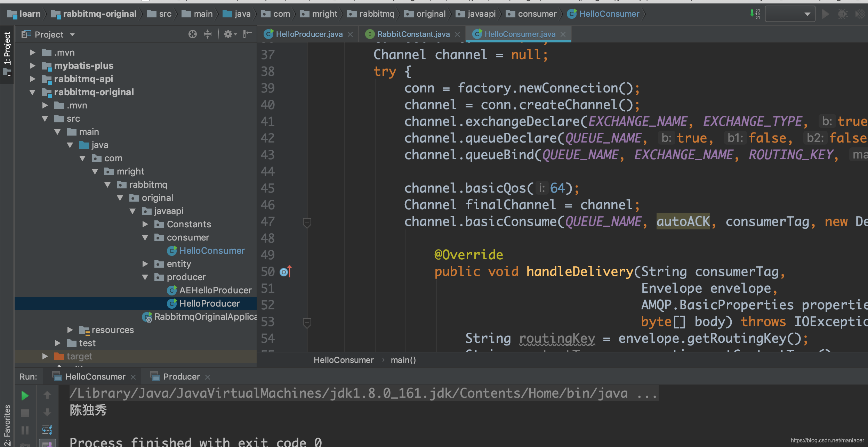Click the locate current file target icon

pyautogui.click(x=192, y=34)
